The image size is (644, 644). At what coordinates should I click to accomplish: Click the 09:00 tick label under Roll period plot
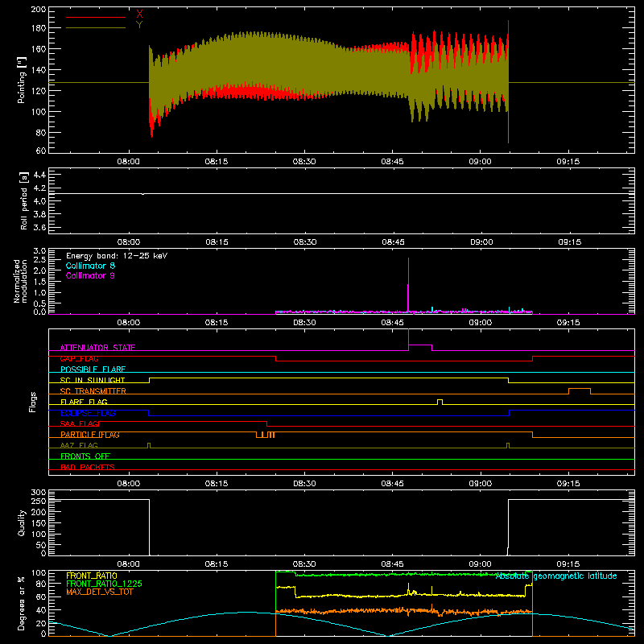coord(481,242)
